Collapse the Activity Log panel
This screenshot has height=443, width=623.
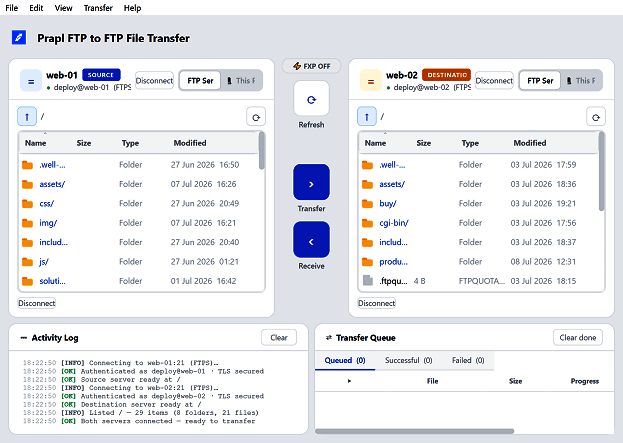click(x=24, y=338)
